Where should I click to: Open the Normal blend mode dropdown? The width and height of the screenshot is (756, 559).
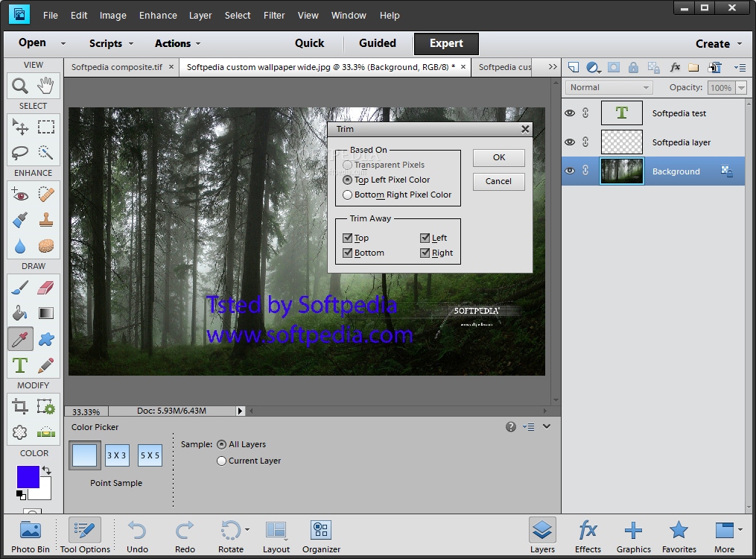click(609, 87)
